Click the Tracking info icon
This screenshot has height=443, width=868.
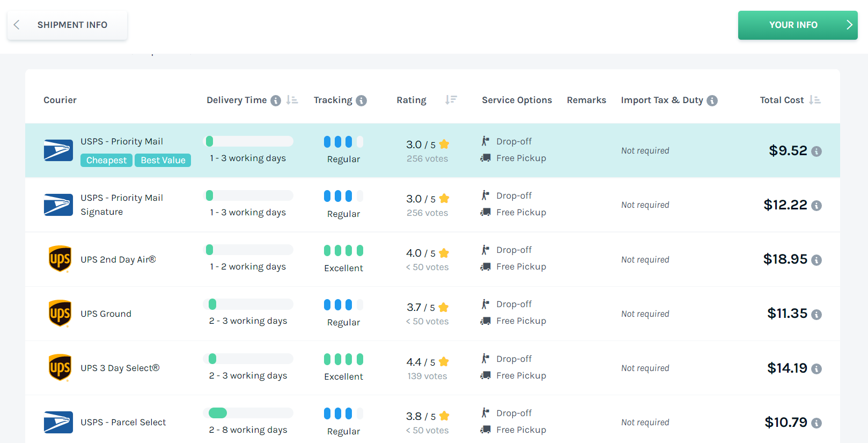point(362,100)
